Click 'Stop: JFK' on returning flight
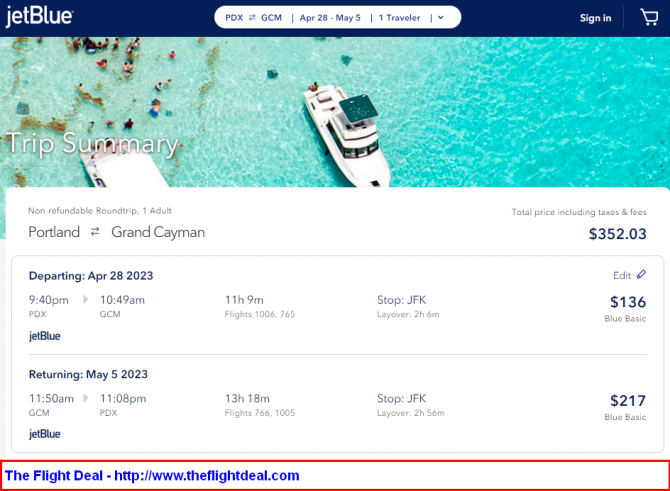The height and width of the screenshot is (491, 670). [402, 399]
